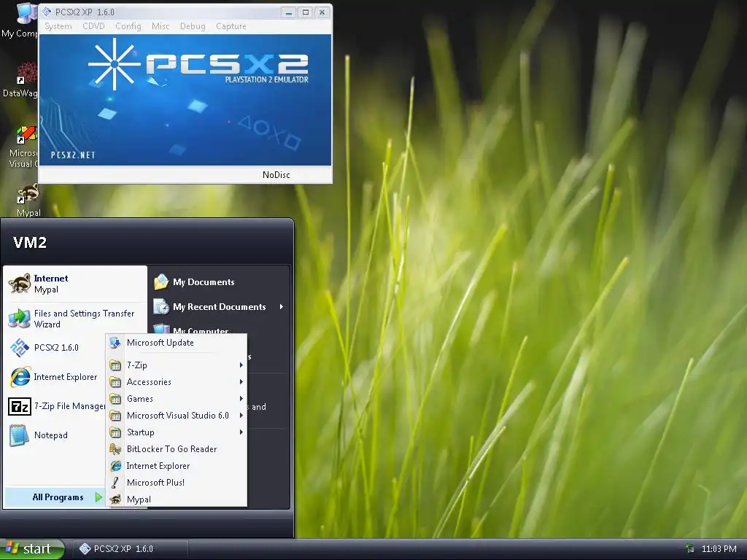Launch Internet Explorer from All Programs list
747x560 pixels.
(x=177, y=466)
